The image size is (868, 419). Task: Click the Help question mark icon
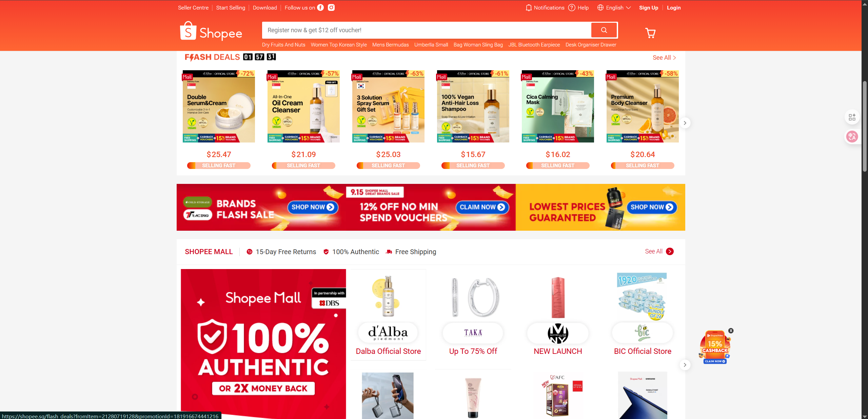[572, 7]
